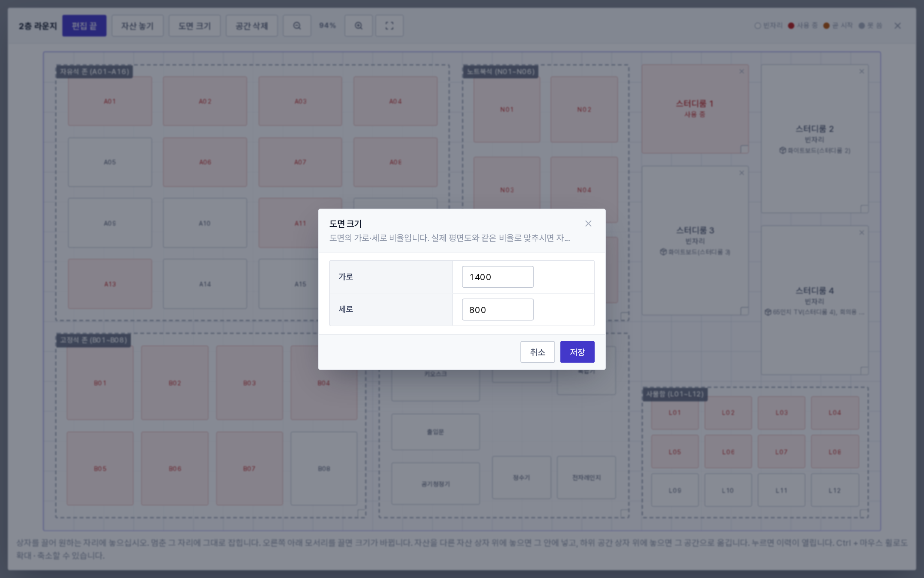Select locker L01
Image resolution: width=924 pixels, height=578 pixels.
675,413
